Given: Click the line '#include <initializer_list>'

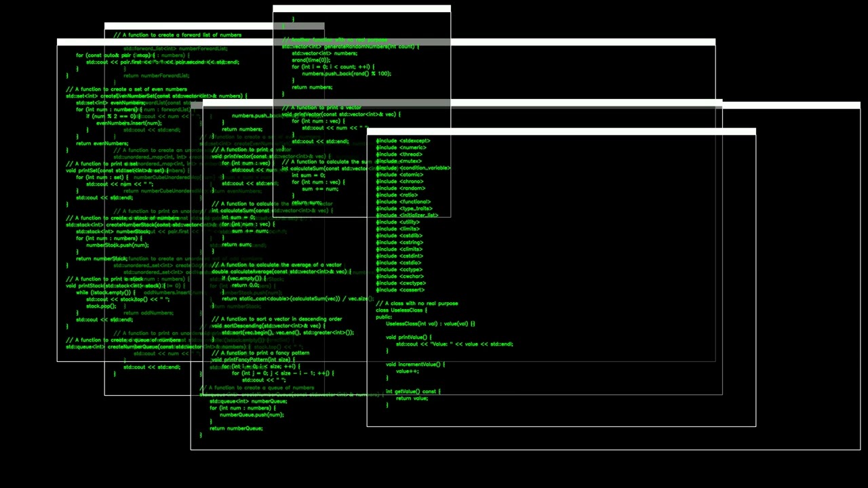Looking at the screenshot, I should 407,216.
